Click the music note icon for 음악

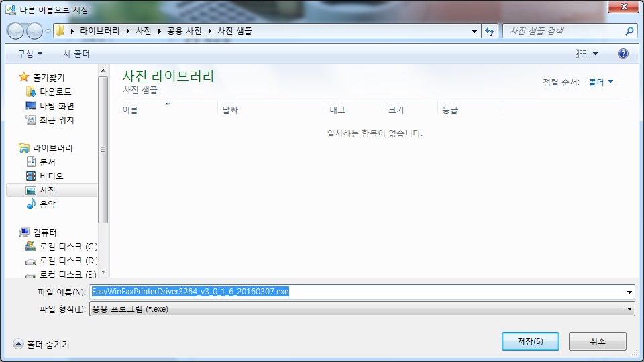click(31, 204)
